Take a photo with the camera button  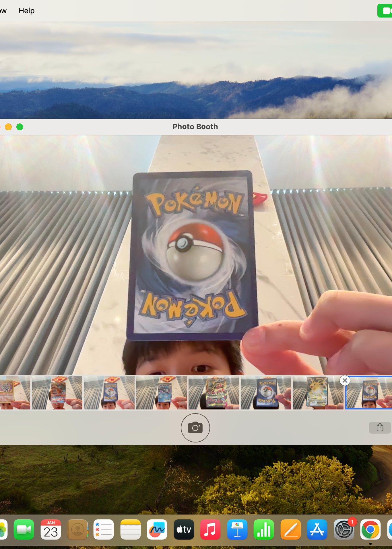pos(195,428)
